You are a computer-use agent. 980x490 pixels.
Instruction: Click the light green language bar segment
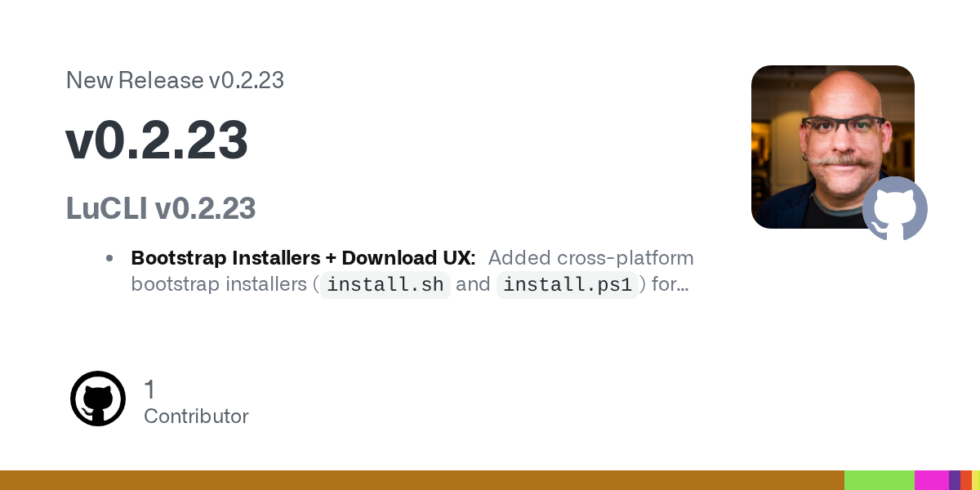879,480
